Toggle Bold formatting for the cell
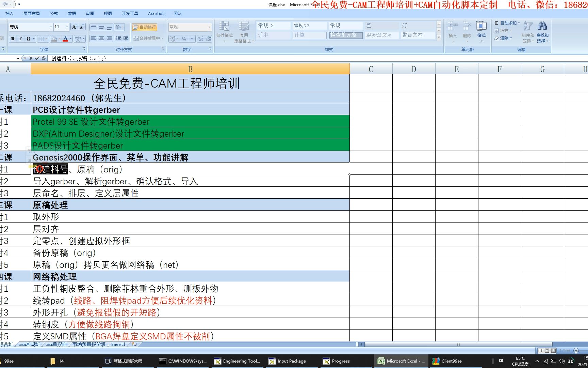 click(x=13, y=39)
